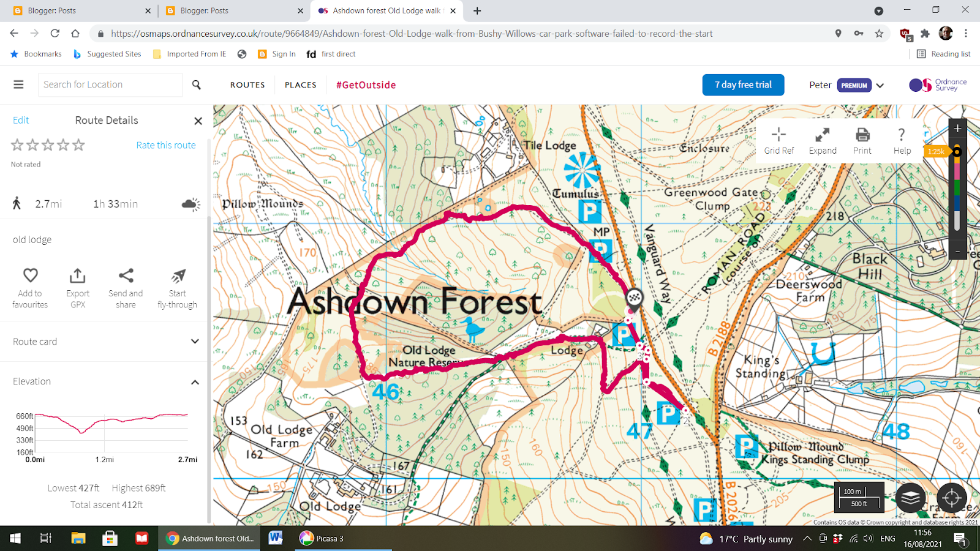This screenshot has width=980, height=551.
Task: Click the 7 day free trial button
Action: [x=743, y=85]
